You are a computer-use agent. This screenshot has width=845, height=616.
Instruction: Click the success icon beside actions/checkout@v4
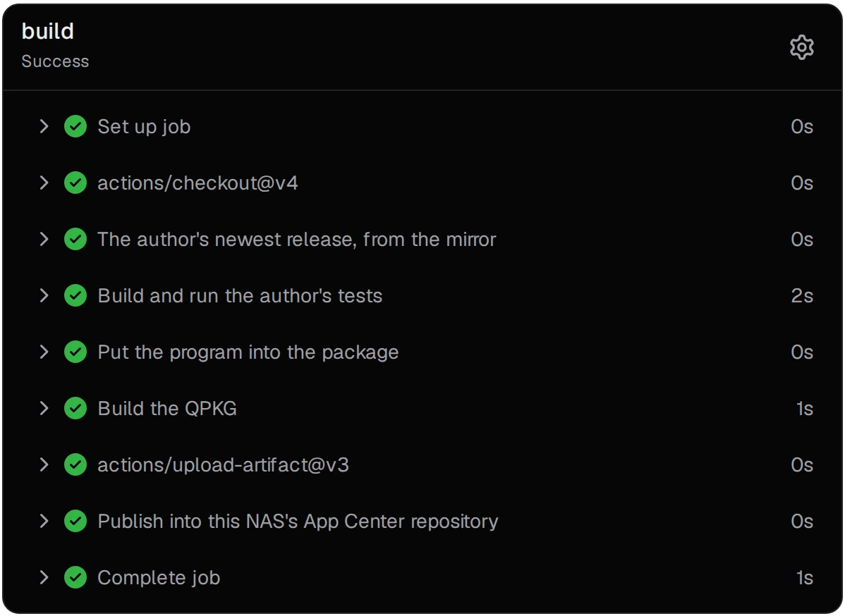tap(75, 183)
